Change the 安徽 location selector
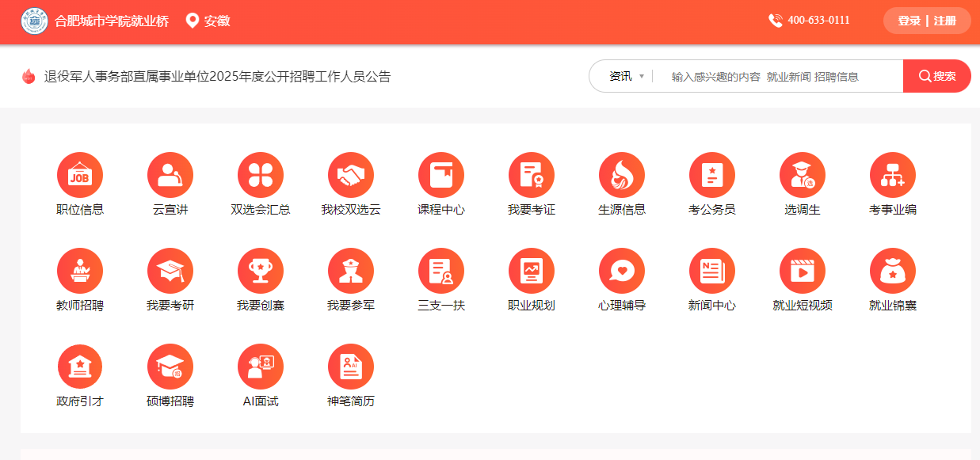980x460 pixels. click(x=208, y=21)
